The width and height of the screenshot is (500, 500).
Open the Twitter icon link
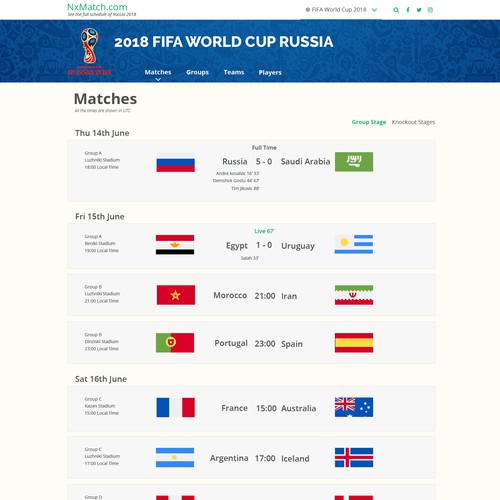(419, 10)
